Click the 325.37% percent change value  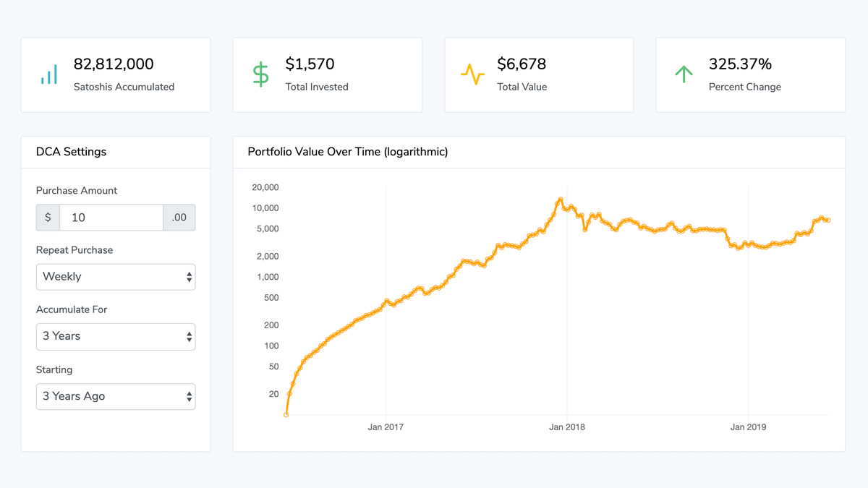pyautogui.click(x=740, y=64)
